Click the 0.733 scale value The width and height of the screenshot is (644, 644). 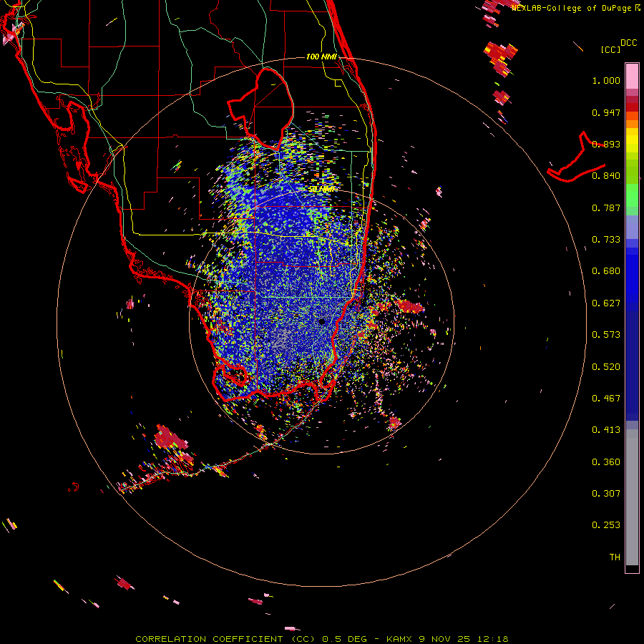[606, 240]
